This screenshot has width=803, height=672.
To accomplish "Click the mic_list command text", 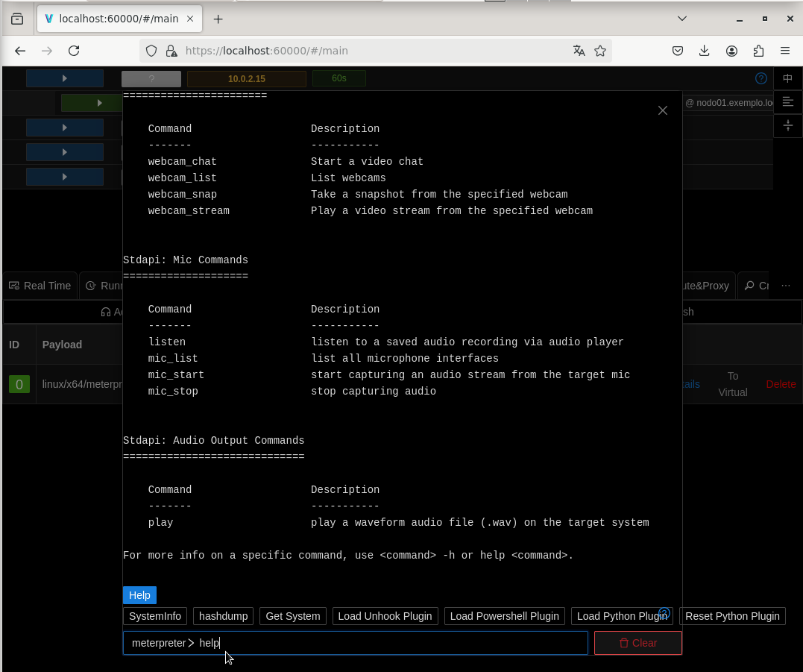I will [172, 358].
